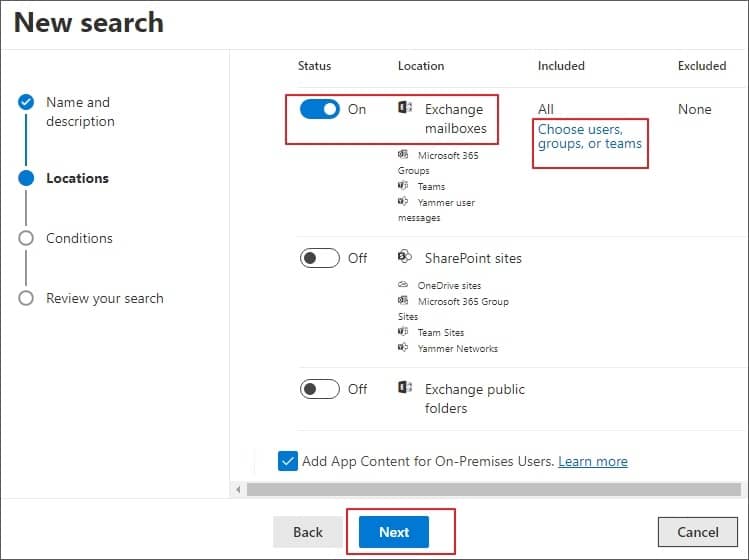This screenshot has width=749, height=560.
Task: Click the Exchange mailboxes icon
Action: (x=405, y=108)
